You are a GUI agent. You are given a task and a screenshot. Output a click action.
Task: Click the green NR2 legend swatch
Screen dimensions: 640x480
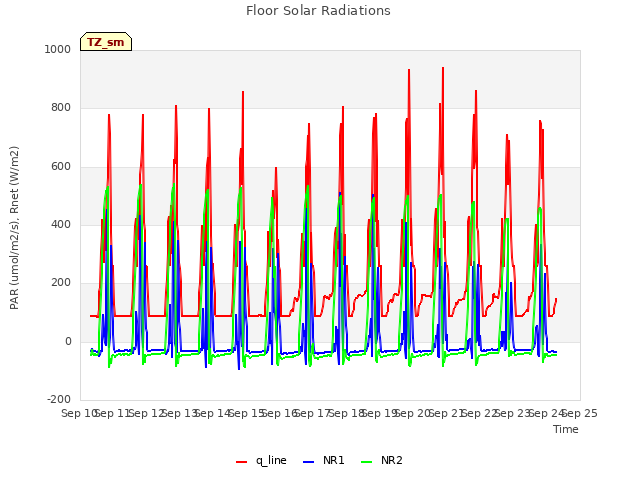(367, 462)
